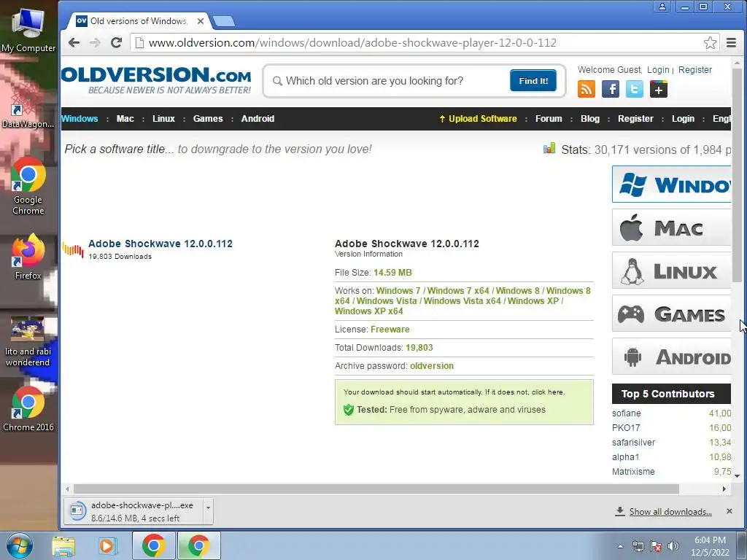Viewport: 747px width, 560px height.
Task: Click the horizontal page scrollbar
Action: coord(376,489)
